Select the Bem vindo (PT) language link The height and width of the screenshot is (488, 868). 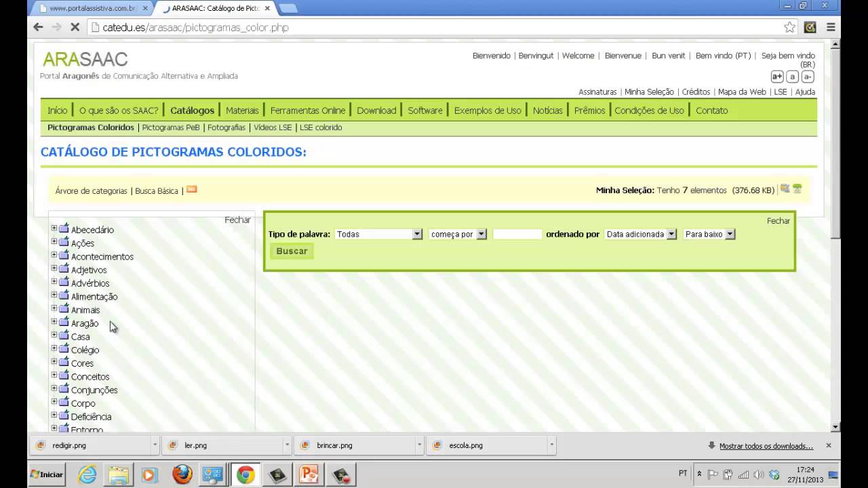[723, 56]
